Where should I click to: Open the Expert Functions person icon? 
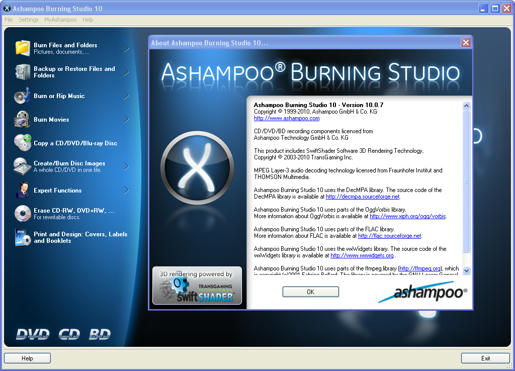pyautogui.click(x=22, y=190)
